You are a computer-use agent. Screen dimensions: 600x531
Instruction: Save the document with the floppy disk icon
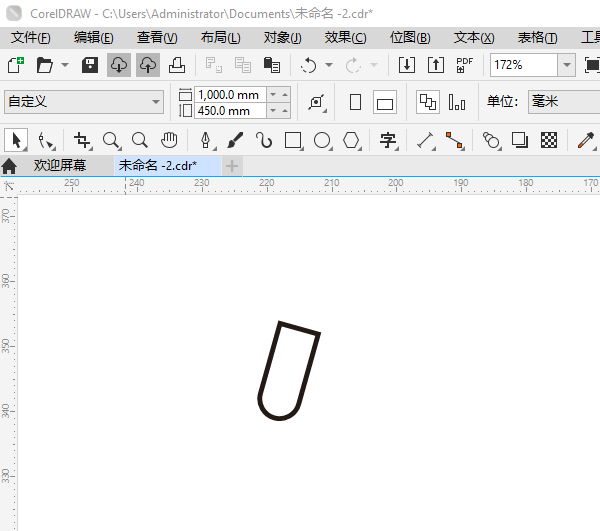tap(90, 65)
